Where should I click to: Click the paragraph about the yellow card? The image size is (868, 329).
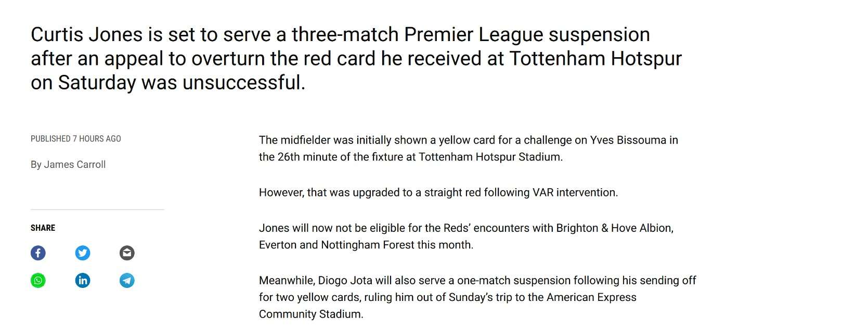click(468, 148)
